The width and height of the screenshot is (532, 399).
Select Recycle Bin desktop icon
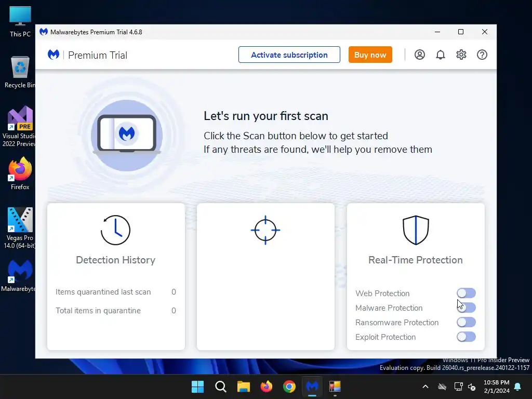pos(20,72)
